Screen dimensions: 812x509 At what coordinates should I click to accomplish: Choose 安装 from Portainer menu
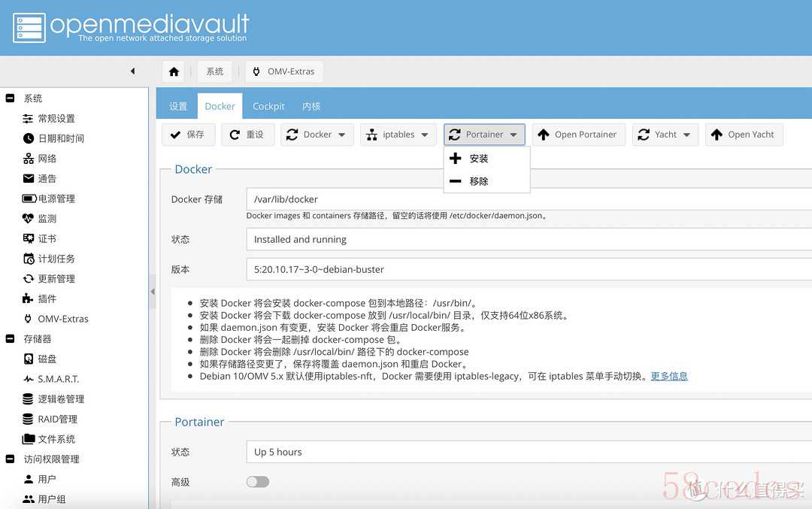[x=486, y=159]
